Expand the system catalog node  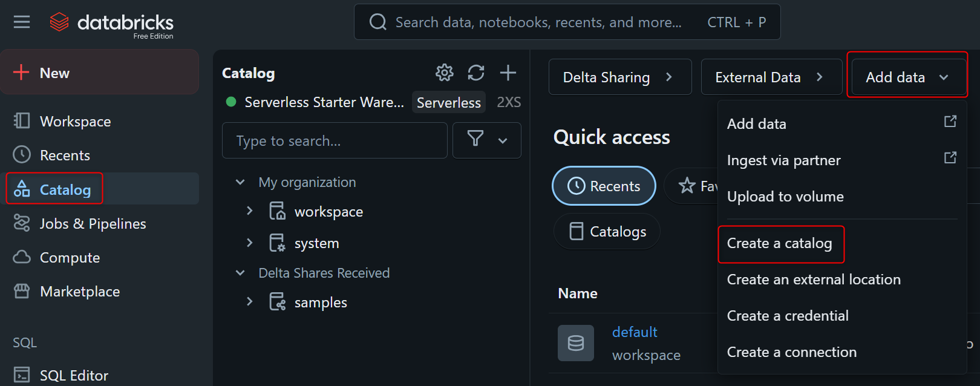250,243
